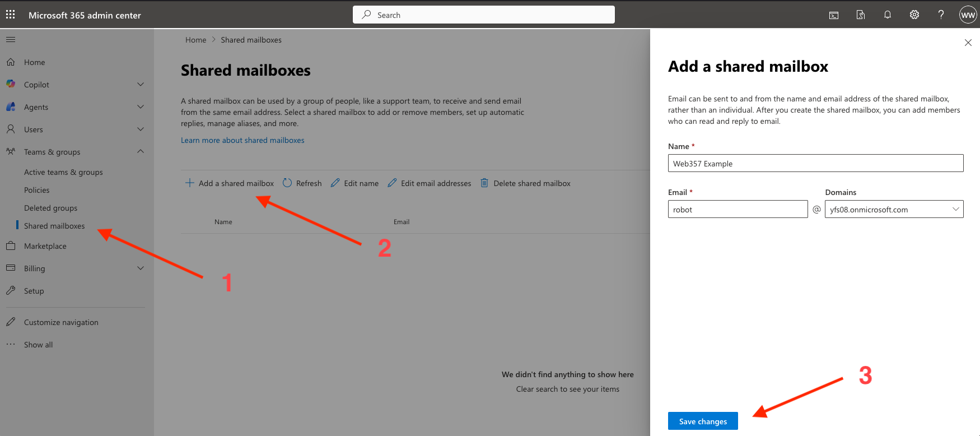Click the Edit name label
The width and height of the screenshot is (980, 436).
(361, 183)
